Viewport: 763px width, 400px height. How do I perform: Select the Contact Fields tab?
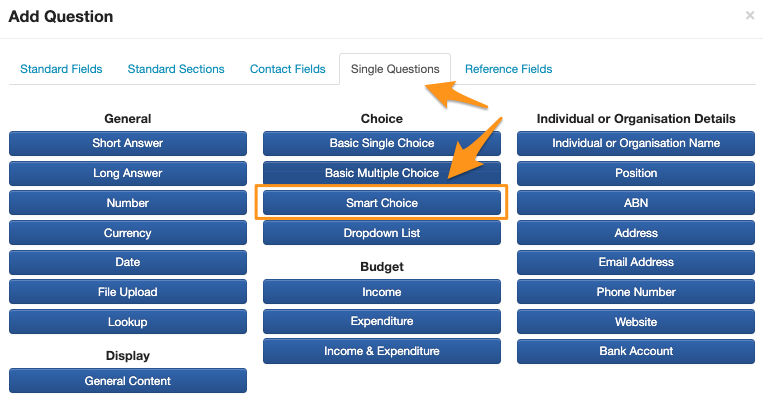[288, 69]
